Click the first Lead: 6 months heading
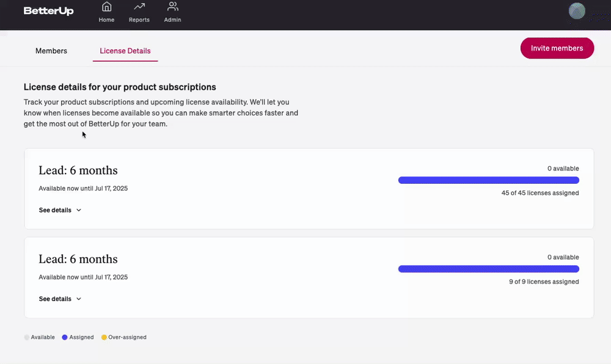611x364 pixels. click(78, 170)
